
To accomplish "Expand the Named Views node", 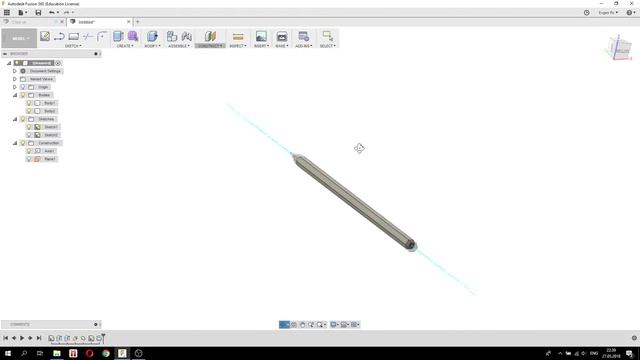I will point(15,79).
